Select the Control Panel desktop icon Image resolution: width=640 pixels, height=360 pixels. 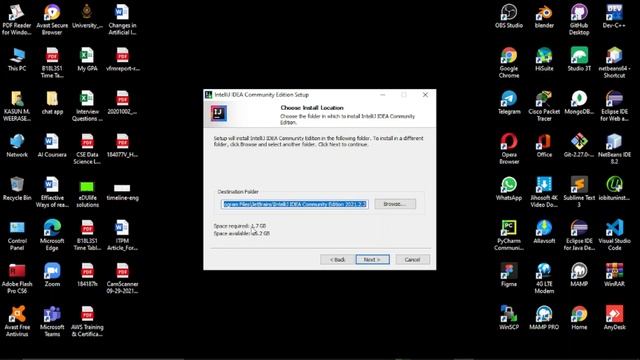tap(17, 235)
